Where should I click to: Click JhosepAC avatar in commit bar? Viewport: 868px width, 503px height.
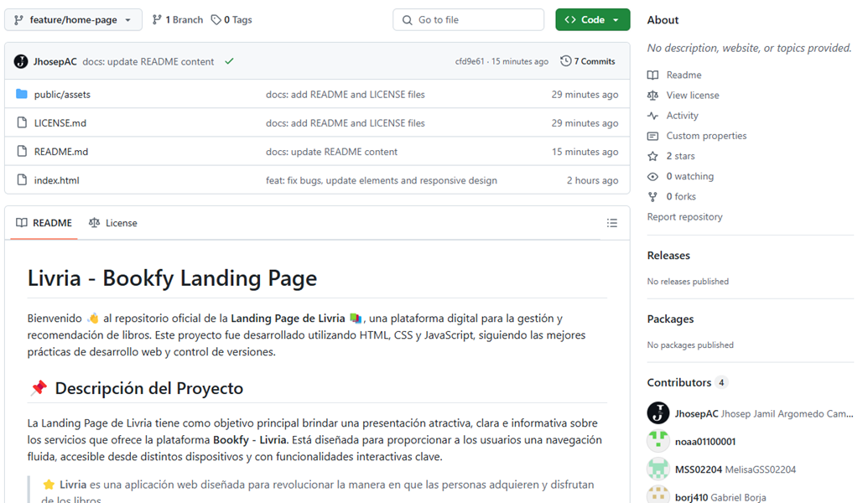pos(21,61)
